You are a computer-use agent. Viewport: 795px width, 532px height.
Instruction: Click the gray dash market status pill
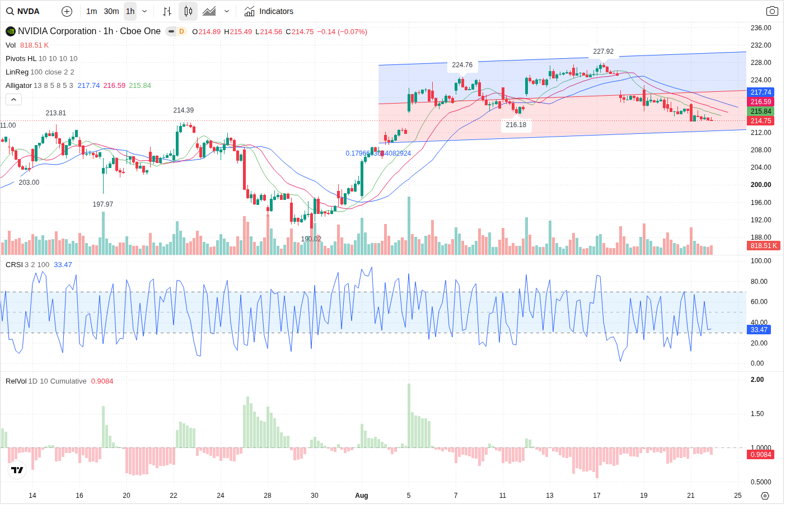[171, 31]
